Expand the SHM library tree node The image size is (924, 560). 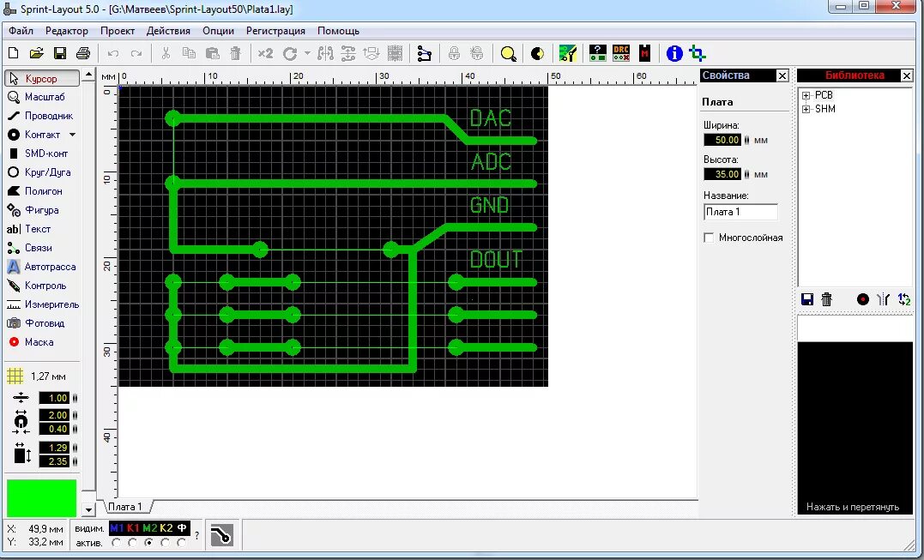[806, 109]
